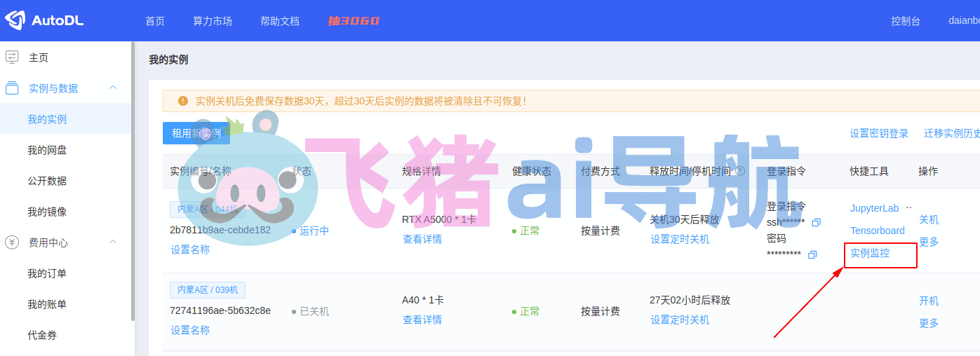Screen dimensions: 980x356
Task: Open 帮助文档 in the top navigation
Action: (280, 21)
